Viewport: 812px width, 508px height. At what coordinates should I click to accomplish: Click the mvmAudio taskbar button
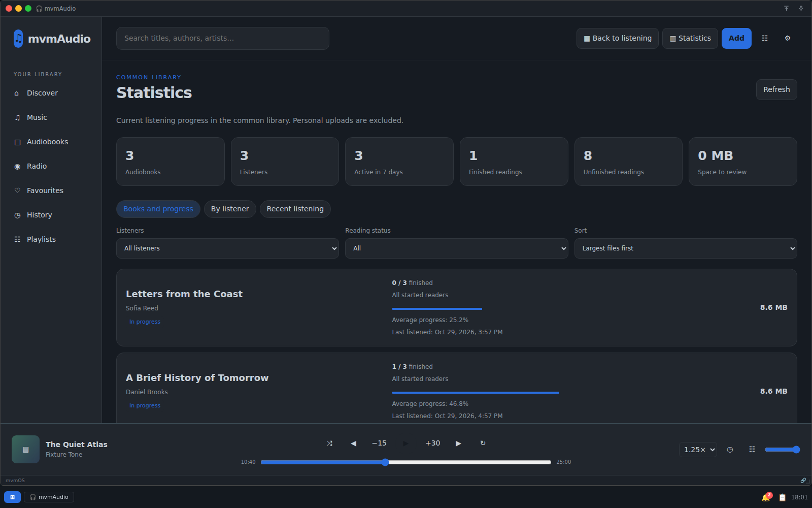[x=49, y=497]
